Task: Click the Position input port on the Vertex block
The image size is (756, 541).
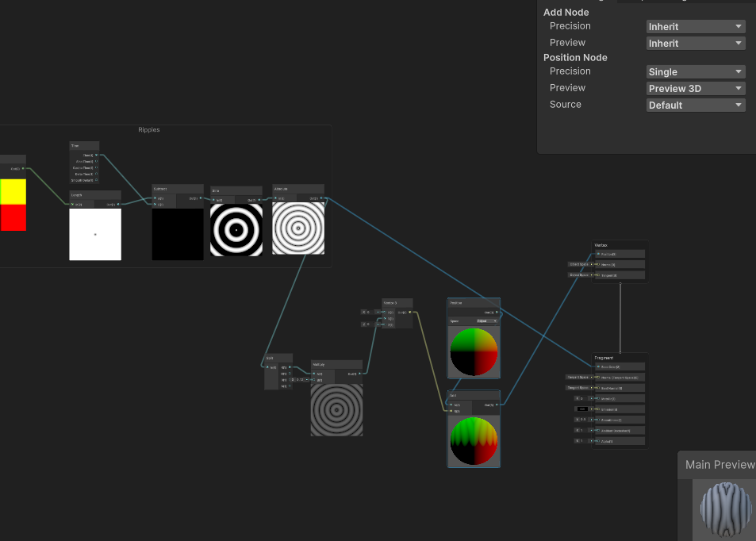Action: pos(597,254)
